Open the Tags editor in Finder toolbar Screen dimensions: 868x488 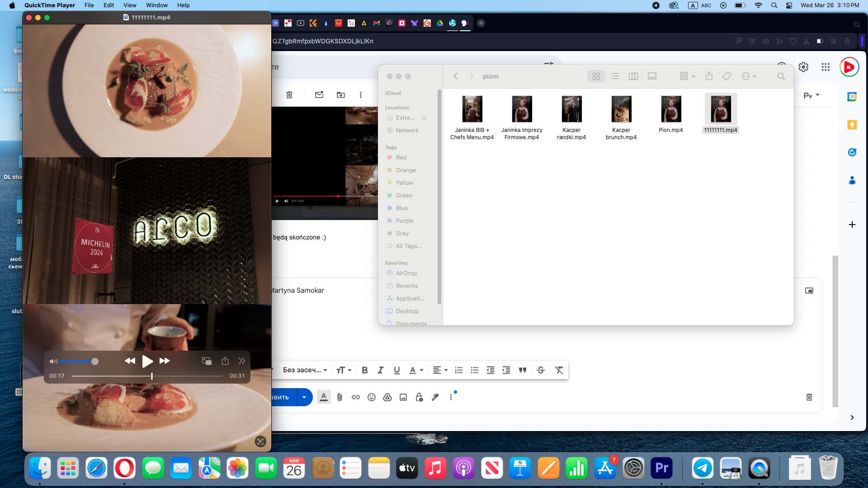coord(726,76)
